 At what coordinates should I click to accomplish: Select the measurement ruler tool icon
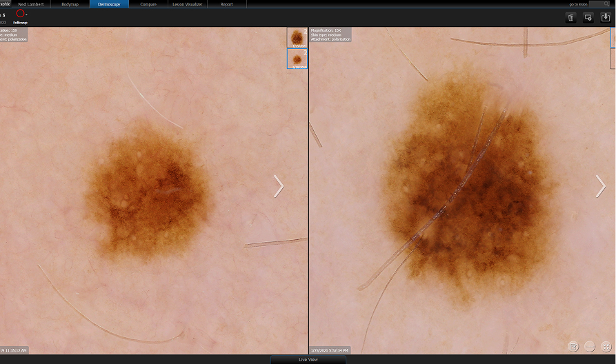click(590, 346)
